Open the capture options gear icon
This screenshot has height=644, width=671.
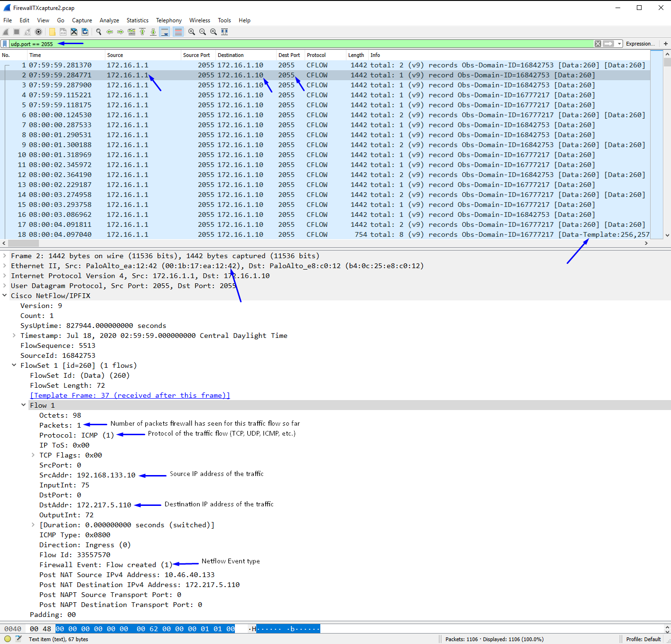(x=38, y=32)
